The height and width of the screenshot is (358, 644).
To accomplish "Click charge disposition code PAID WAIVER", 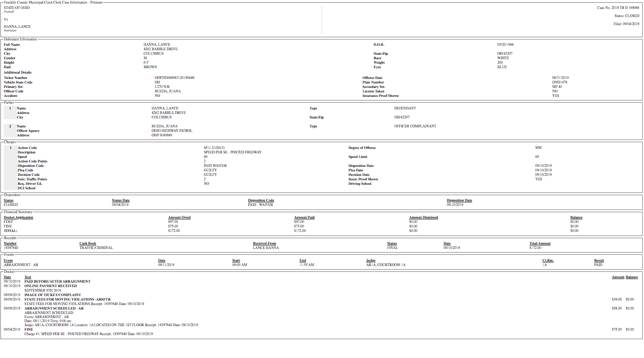I will tap(215, 166).
